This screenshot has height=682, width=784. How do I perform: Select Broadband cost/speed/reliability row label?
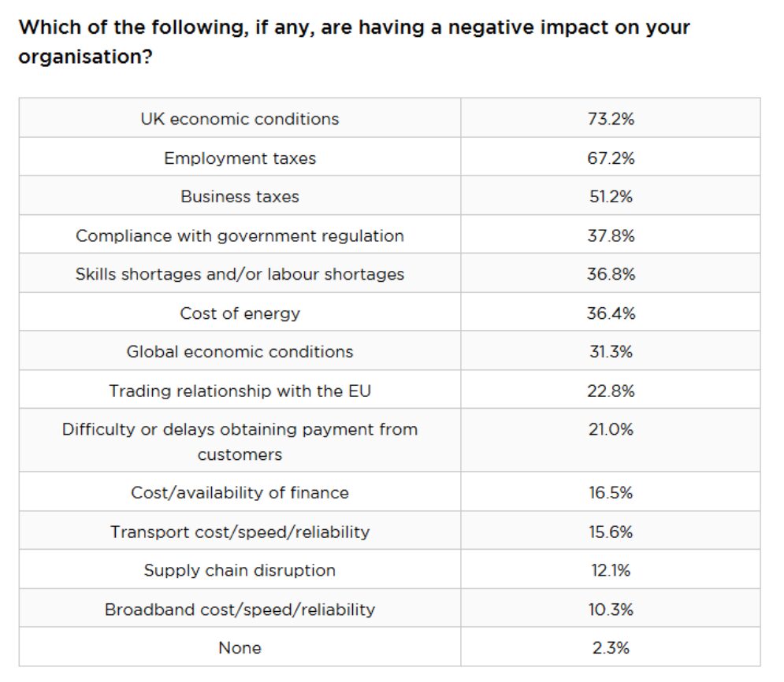(x=240, y=610)
